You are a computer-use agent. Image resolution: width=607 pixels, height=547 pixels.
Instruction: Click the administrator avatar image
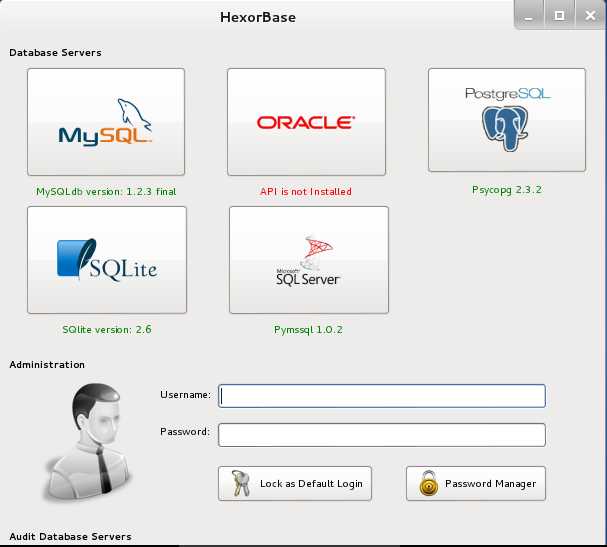(88, 442)
